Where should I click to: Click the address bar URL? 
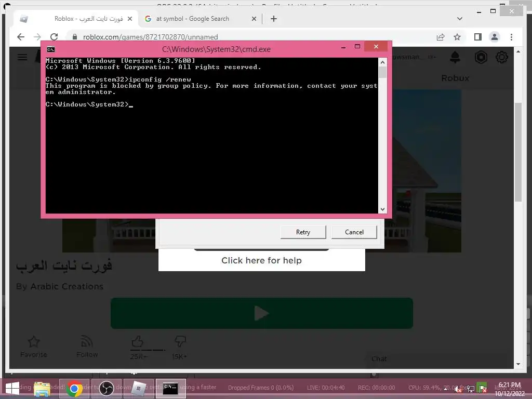click(x=150, y=37)
